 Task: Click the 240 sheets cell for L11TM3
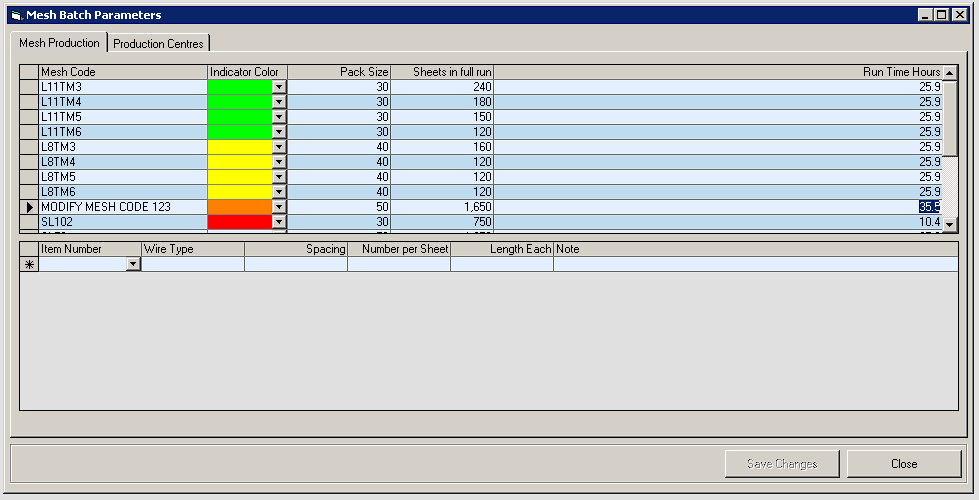click(442, 87)
